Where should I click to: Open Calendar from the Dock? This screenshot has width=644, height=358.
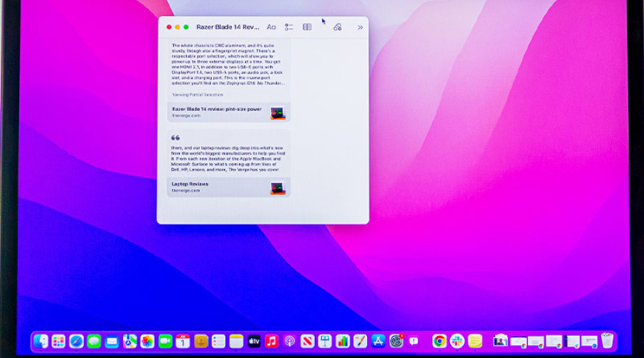click(x=182, y=341)
